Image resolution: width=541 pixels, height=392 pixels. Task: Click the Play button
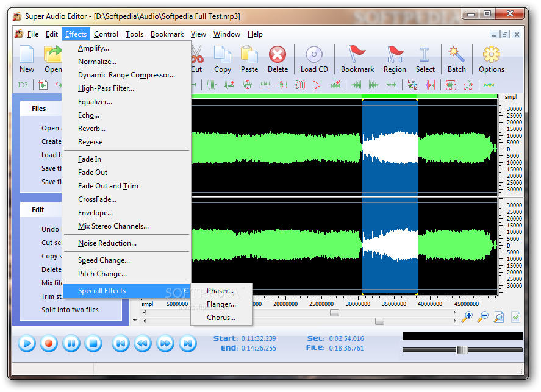pyautogui.click(x=27, y=343)
